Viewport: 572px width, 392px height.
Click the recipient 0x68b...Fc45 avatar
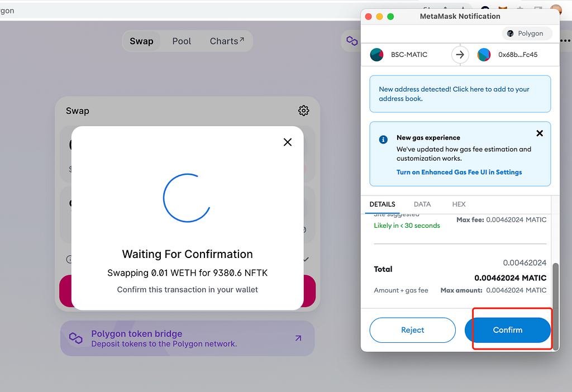[484, 55]
